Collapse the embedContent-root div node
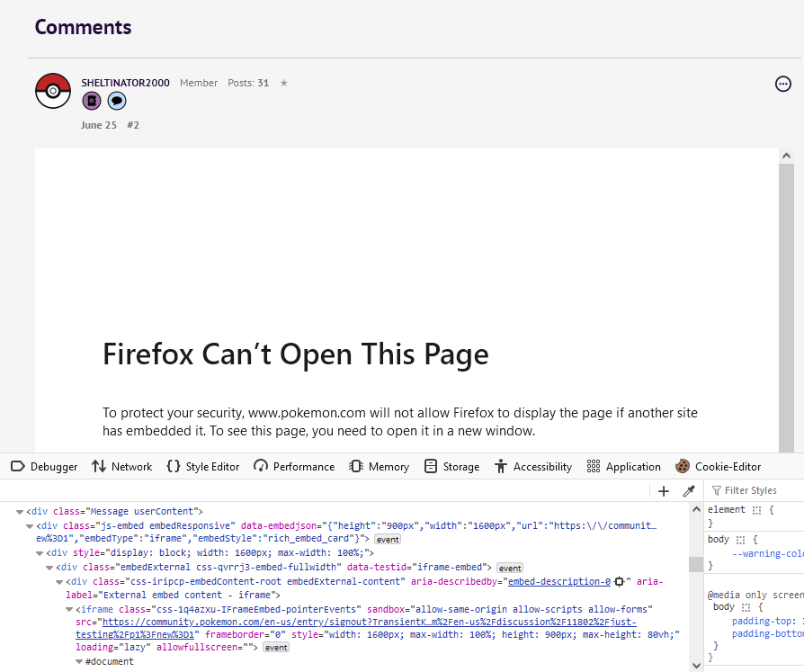 [x=59, y=582]
